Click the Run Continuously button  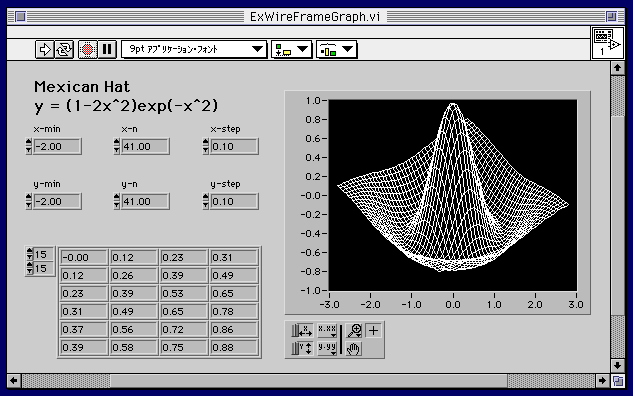click(x=64, y=50)
